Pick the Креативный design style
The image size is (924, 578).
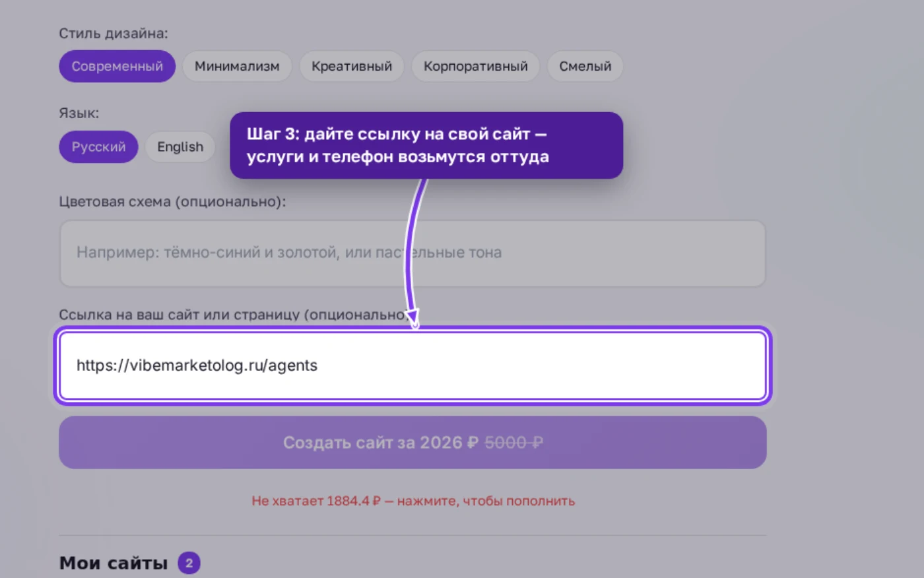click(x=352, y=66)
